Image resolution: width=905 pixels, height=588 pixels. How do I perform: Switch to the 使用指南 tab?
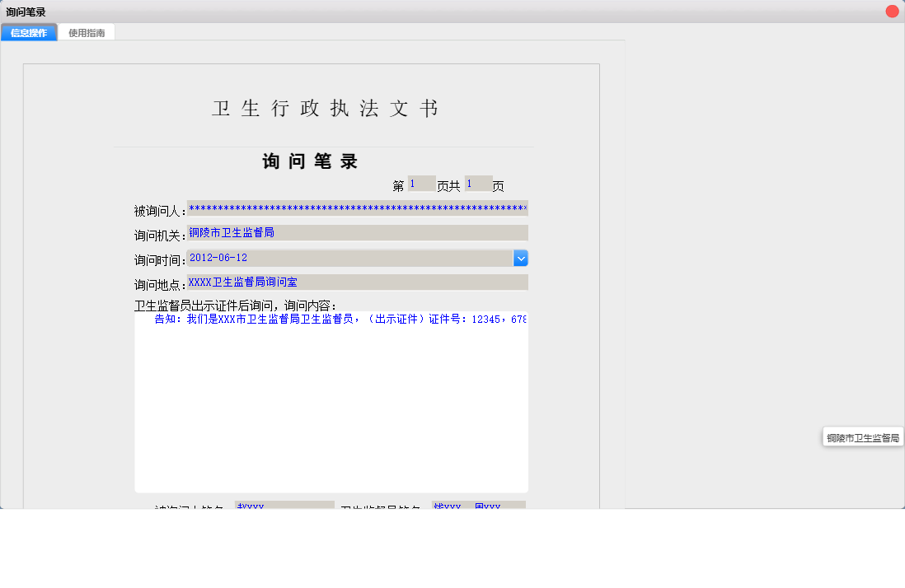[x=87, y=32]
